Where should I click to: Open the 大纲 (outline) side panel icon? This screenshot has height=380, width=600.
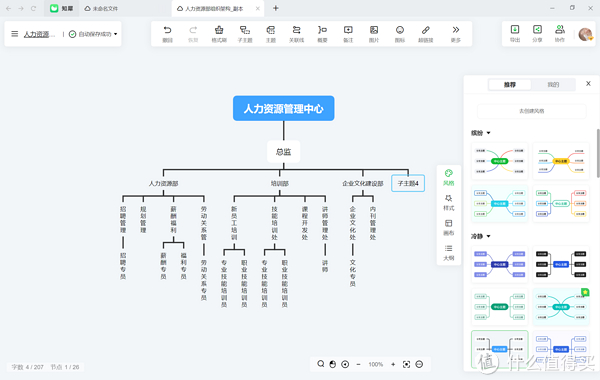(448, 253)
